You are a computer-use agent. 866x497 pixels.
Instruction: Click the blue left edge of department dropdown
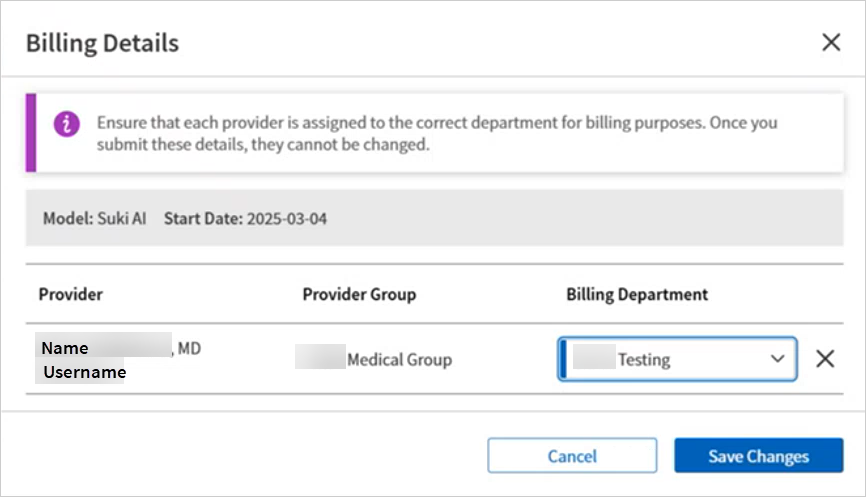563,359
